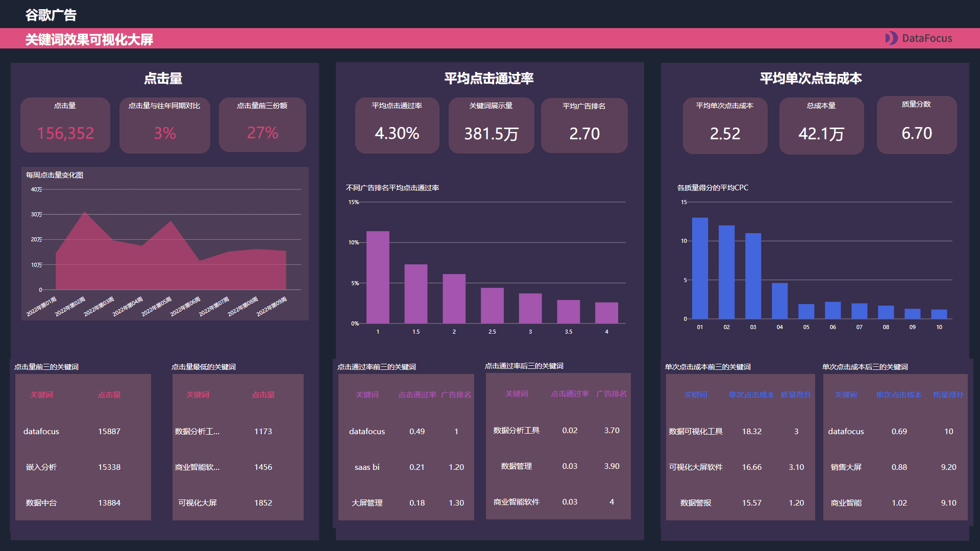Click the 销售大屏 keyword cell
The image size is (980, 551).
tap(846, 467)
